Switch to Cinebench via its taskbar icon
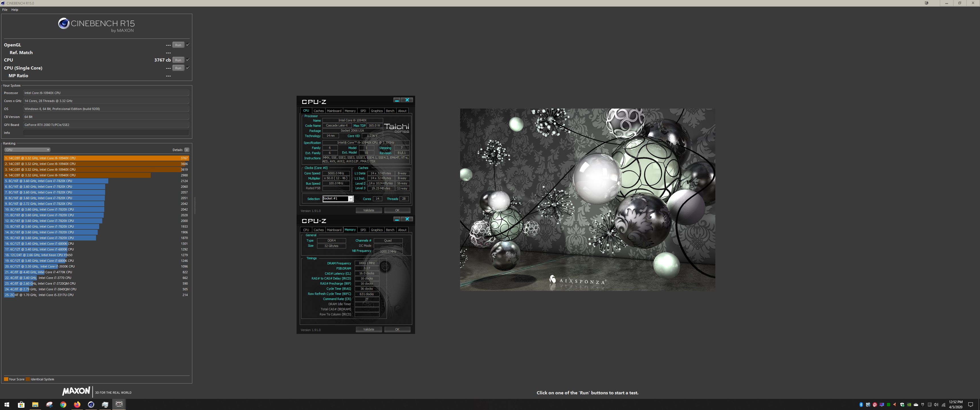The width and height of the screenshot is (980, 410). [91, 404]
